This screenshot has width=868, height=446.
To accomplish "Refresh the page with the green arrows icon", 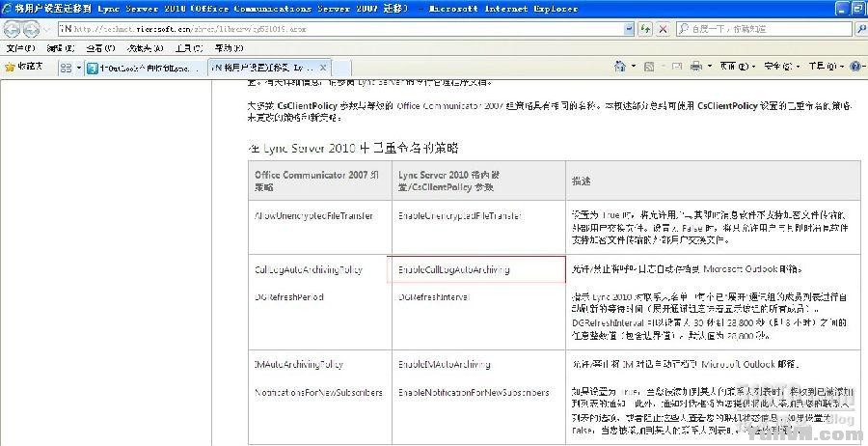I will (x=645, y=29).
